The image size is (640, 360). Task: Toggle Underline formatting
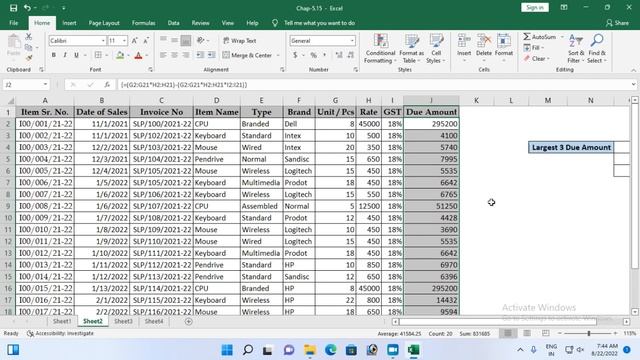click(x=76, y=55)
